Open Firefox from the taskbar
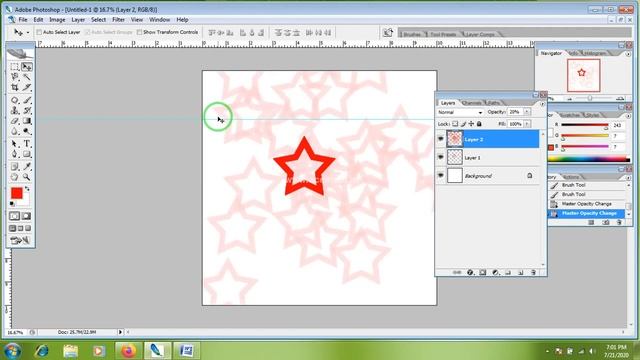Viewport: 640px width, 360px height. [129, 351]
